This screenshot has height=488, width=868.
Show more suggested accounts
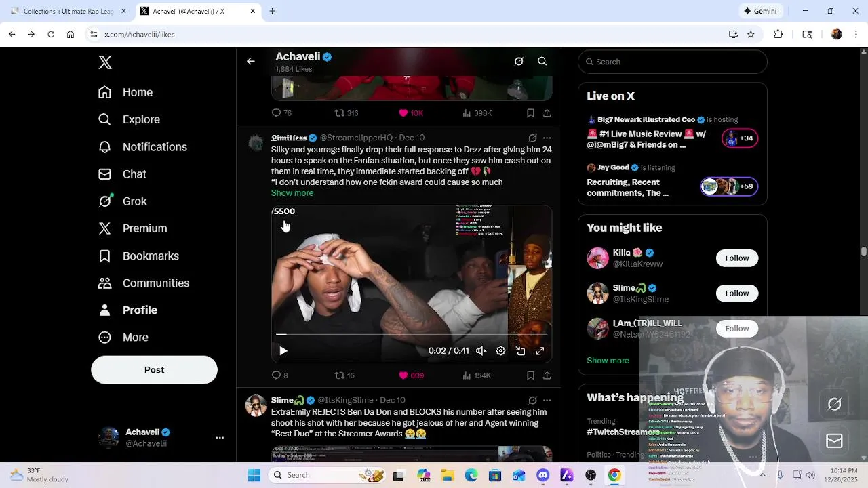608,361
